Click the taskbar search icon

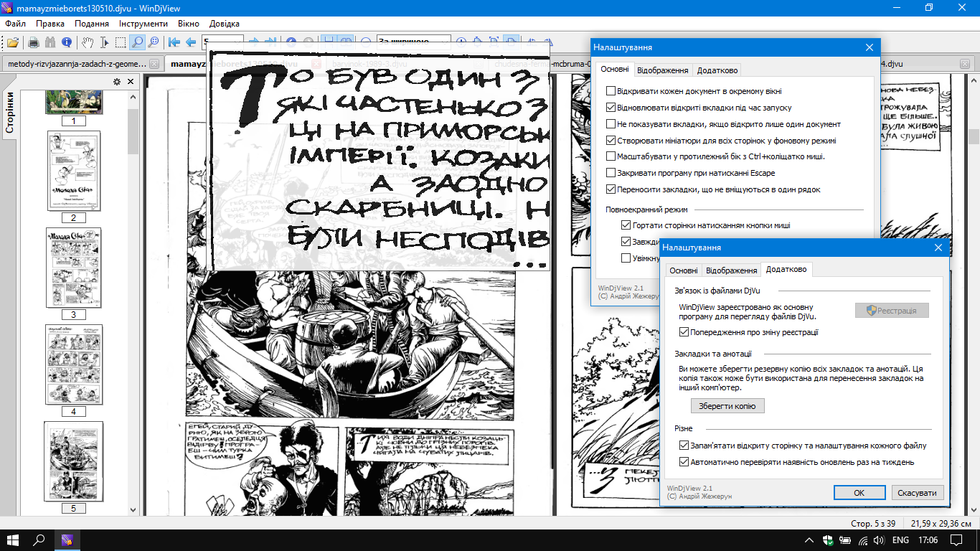tap(40, 540)
